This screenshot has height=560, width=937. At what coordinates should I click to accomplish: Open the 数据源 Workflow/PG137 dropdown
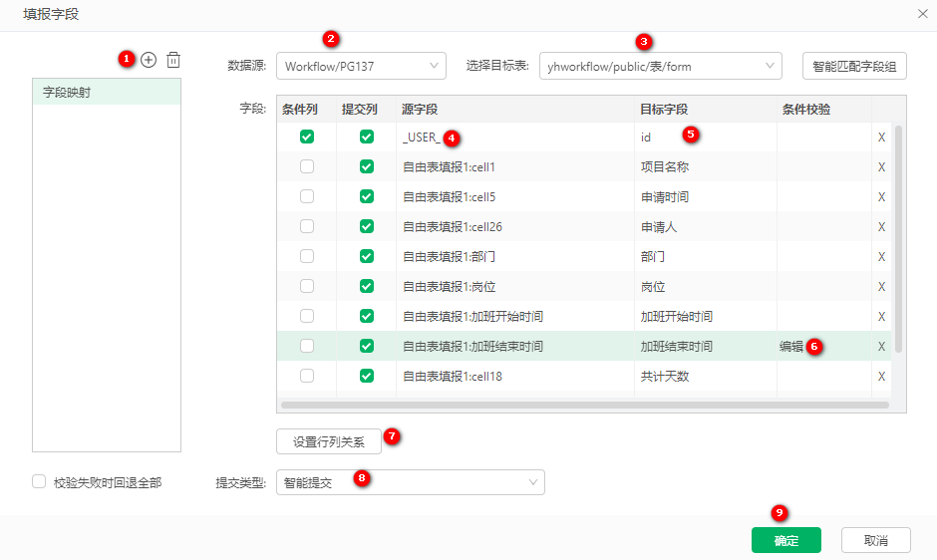click(x=361, y=66)
